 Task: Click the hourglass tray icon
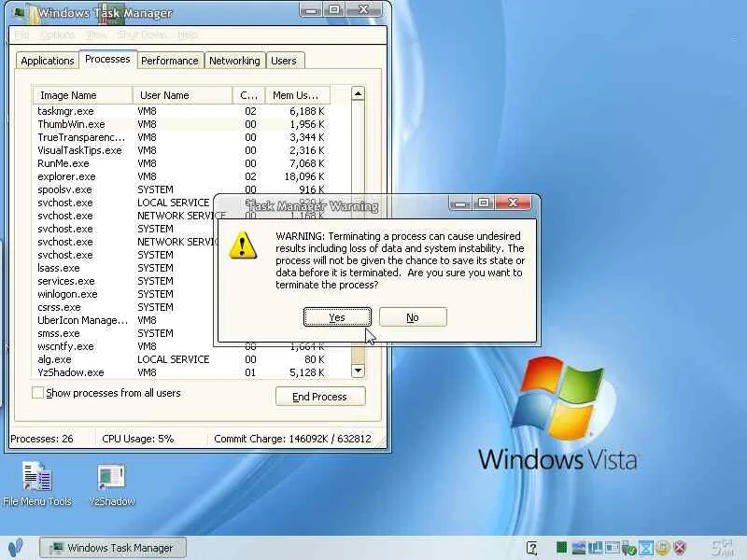[x=645, y=548]
